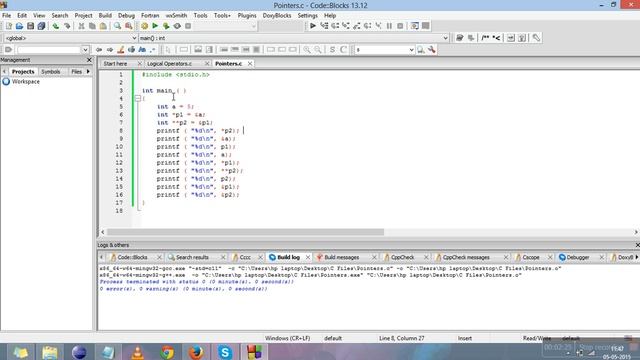Create a new file with the toolbar icon
Viewport: 640px width, 360px height.
click(x=9, y=26)
